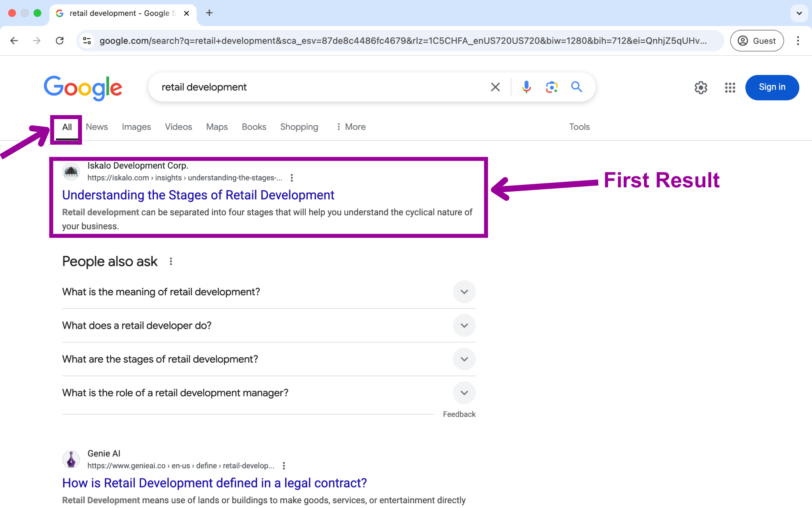This screenshot has height=508, width=812.
Task: Open Chrome three-dot menu
Action: coord(798,40)
